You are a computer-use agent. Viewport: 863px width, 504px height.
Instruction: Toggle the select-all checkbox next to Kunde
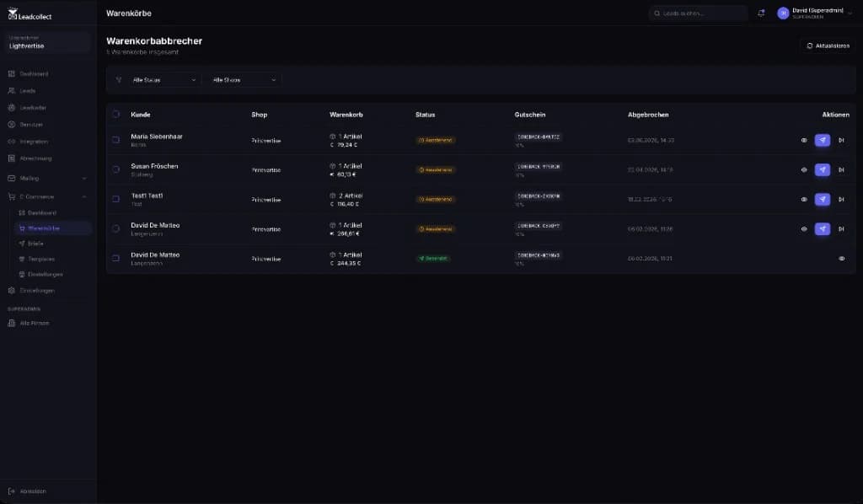(115, 115)
